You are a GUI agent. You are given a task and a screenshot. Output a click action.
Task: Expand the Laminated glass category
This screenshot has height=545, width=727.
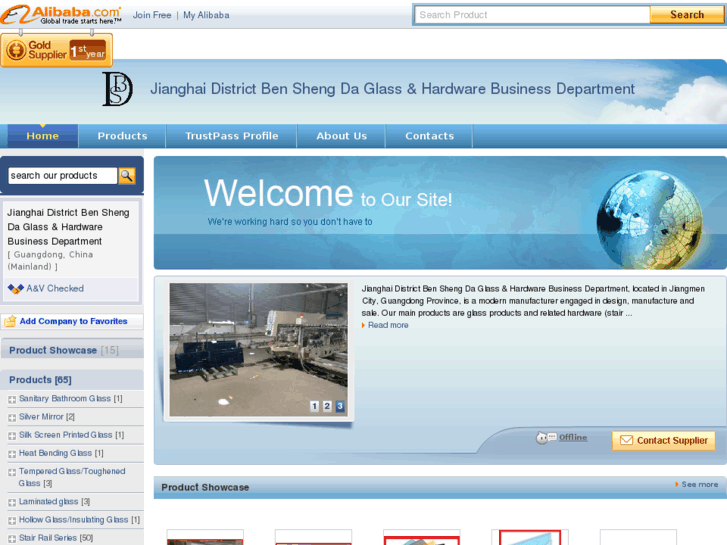(x=12, y=502)
